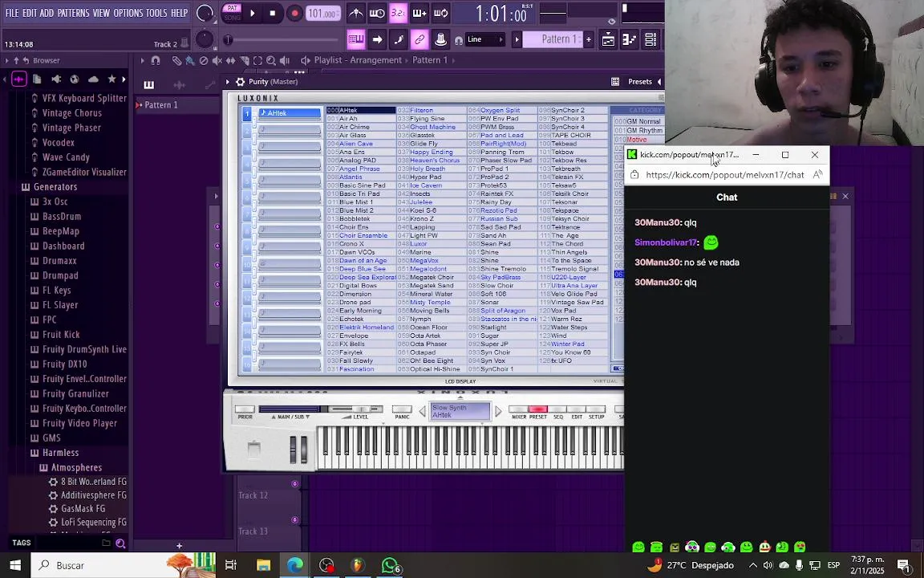
Task: Open playlist options menu arrow
Action: (142, 60)
